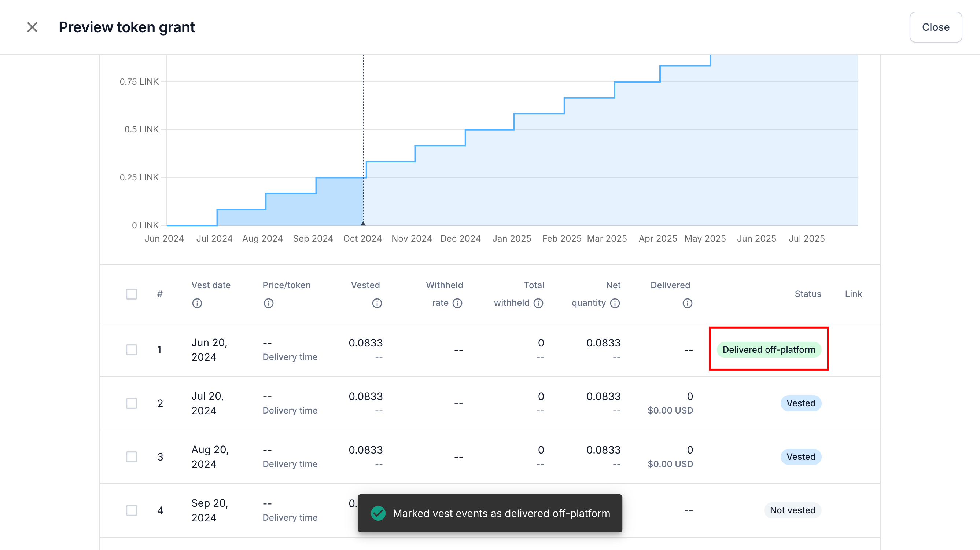Click the $0.00 USD value in row 3
The width and height of the screenshot is (980, 550).
[x=670, y=464]
